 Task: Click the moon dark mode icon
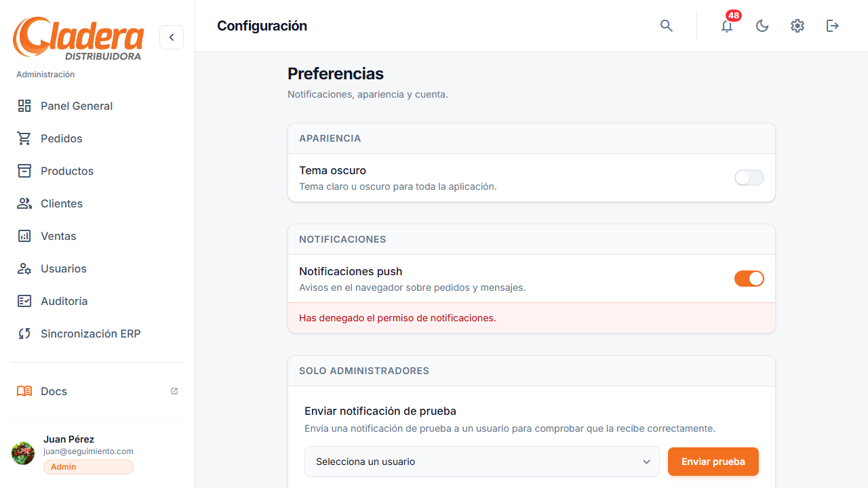click(x=762, y=26)
